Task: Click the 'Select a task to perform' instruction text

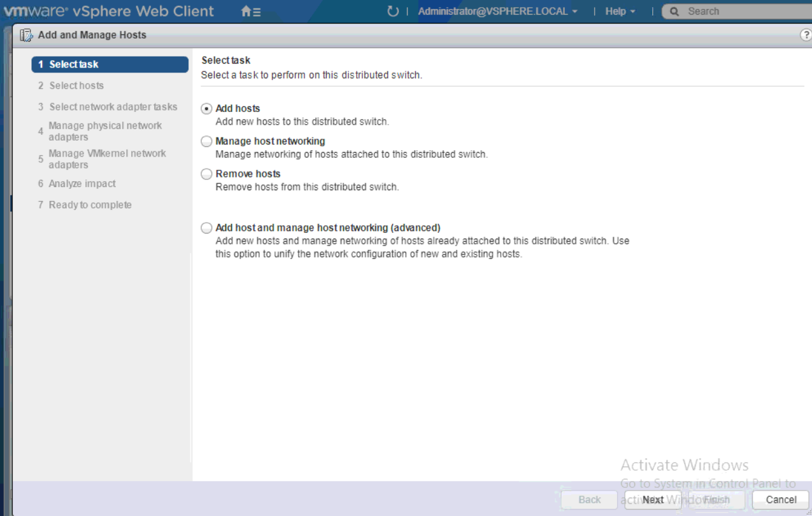Action: pos(311,75)
